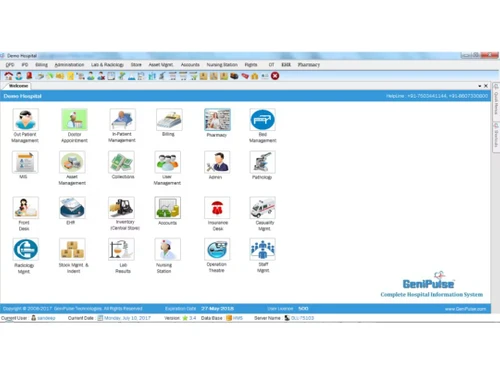The image size is (500, 375).
Task: Open the Pharmacy module icon in the Welcome grid
Action: [x=217, y=119]
